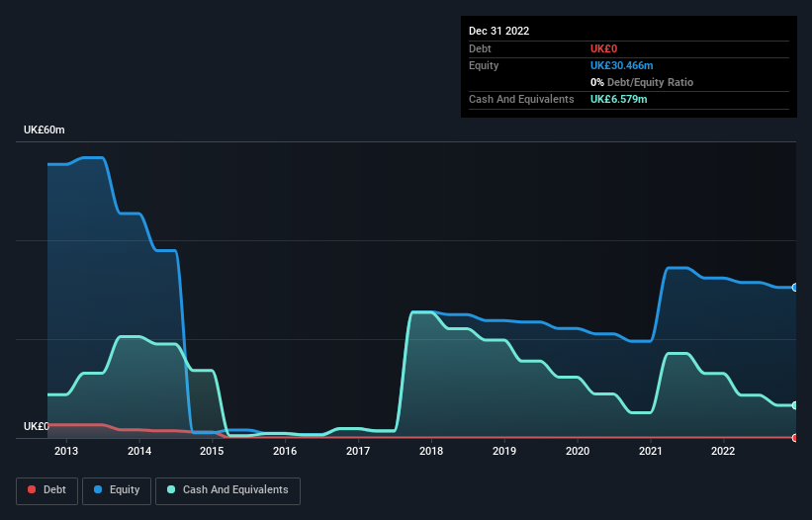812x520 pixels.
Task: Click Cash And Equivalents label in tooltip
Action: click(x=521, y=99)
